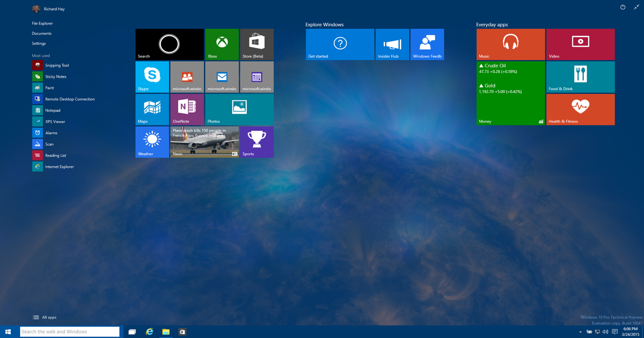Open the OneNote tile

click(x=187, y=109)
